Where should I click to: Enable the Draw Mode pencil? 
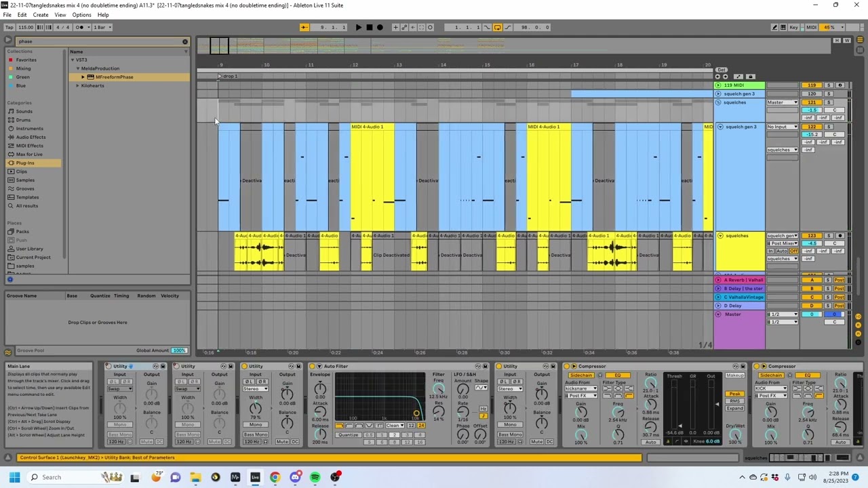click(x=774, y=27)
